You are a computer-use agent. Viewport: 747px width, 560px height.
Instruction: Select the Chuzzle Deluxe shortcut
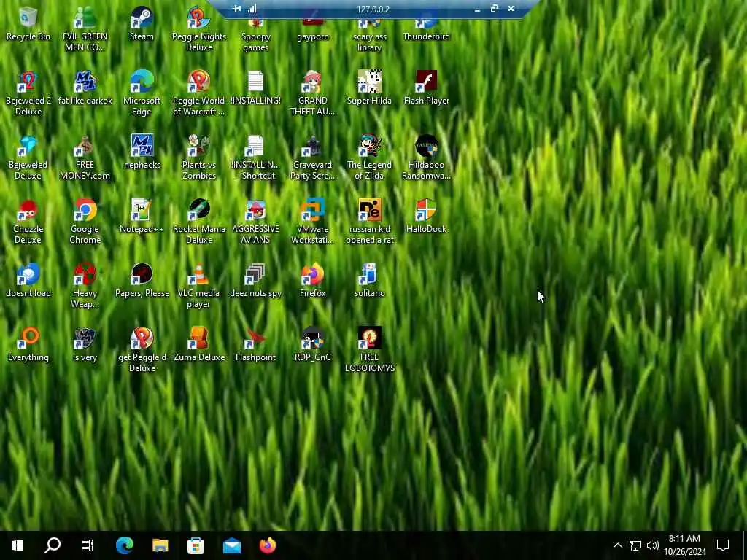[28, 222]
